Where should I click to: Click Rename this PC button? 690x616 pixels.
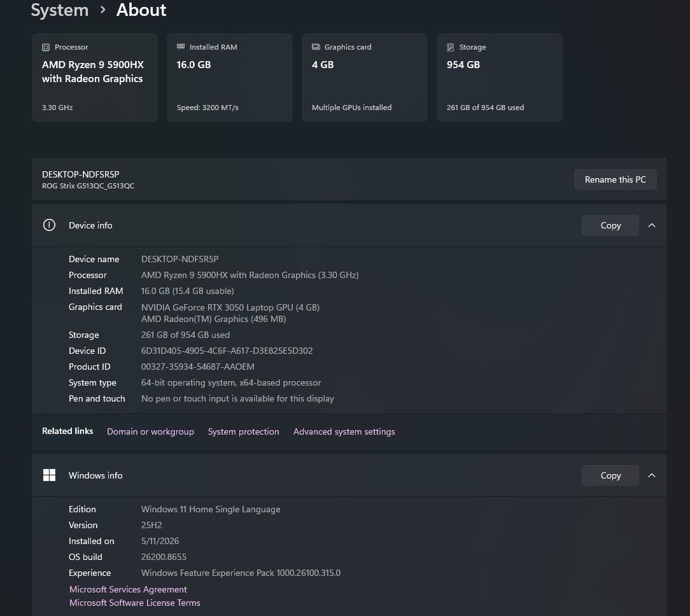[x=615, y=179]
